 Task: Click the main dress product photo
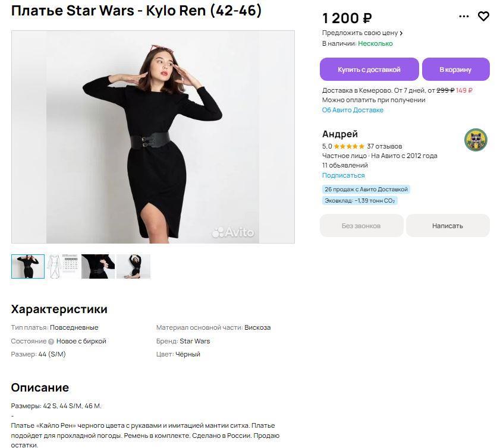(153, 137)
